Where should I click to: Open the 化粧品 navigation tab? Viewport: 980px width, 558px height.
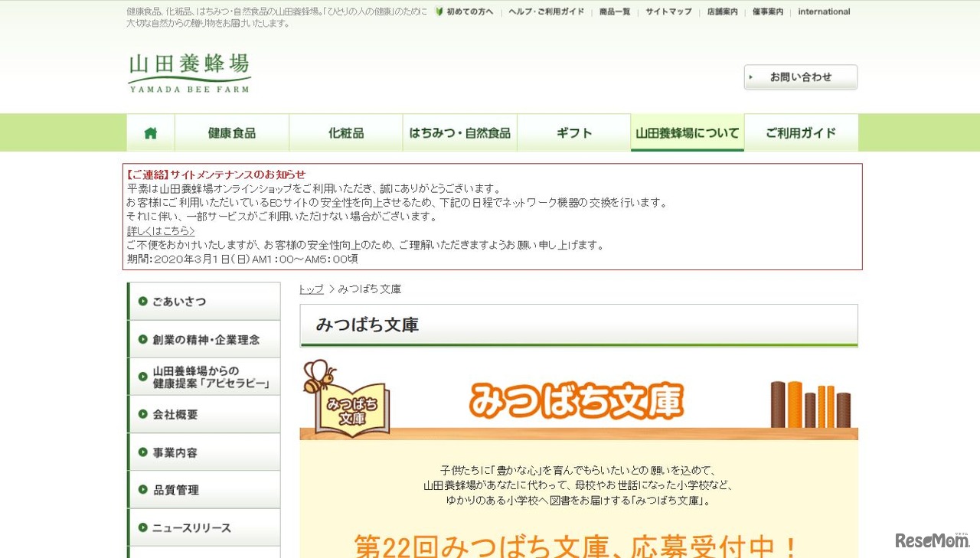click(346, 132)
